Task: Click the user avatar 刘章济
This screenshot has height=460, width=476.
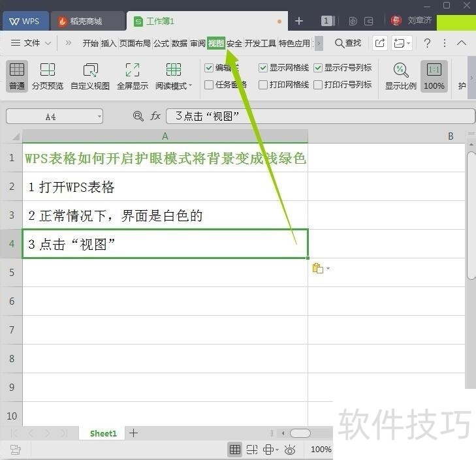Action: (x=396, y=21)
